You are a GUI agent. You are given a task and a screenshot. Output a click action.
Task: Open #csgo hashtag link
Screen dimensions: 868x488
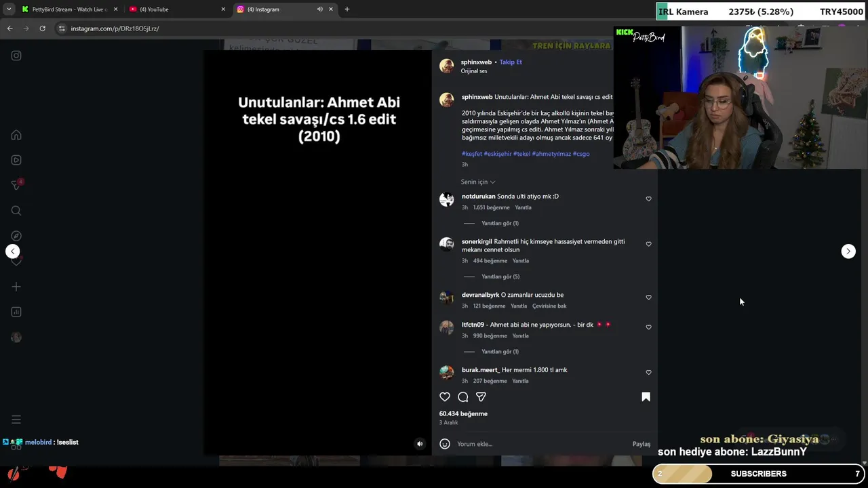[581, 154]
